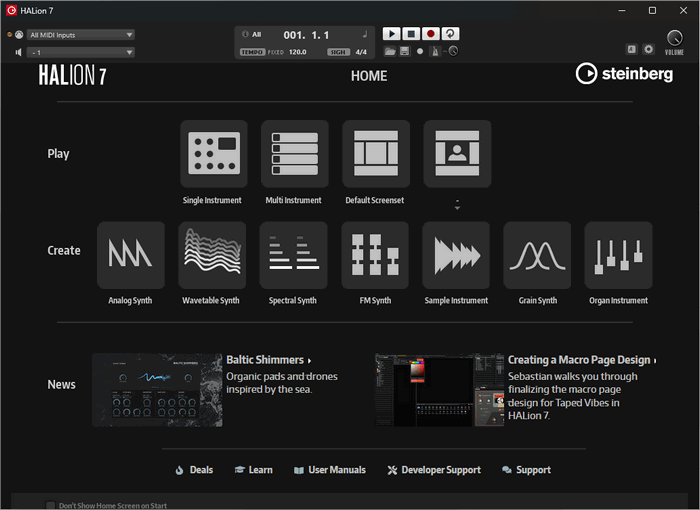
Task: Save MIDI with the floppy disk icon
Action: [x=404, y=51]
